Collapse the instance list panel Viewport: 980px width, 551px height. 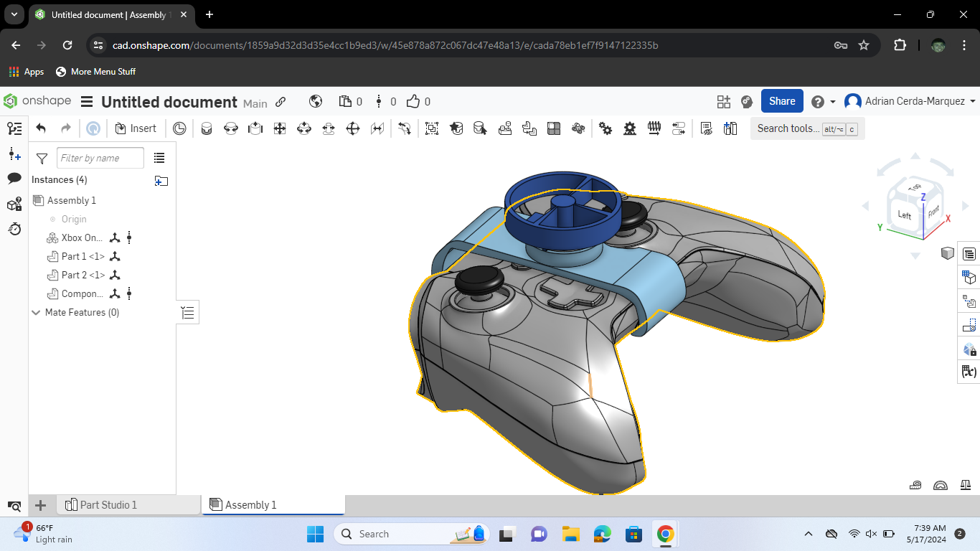click(188, 313)
